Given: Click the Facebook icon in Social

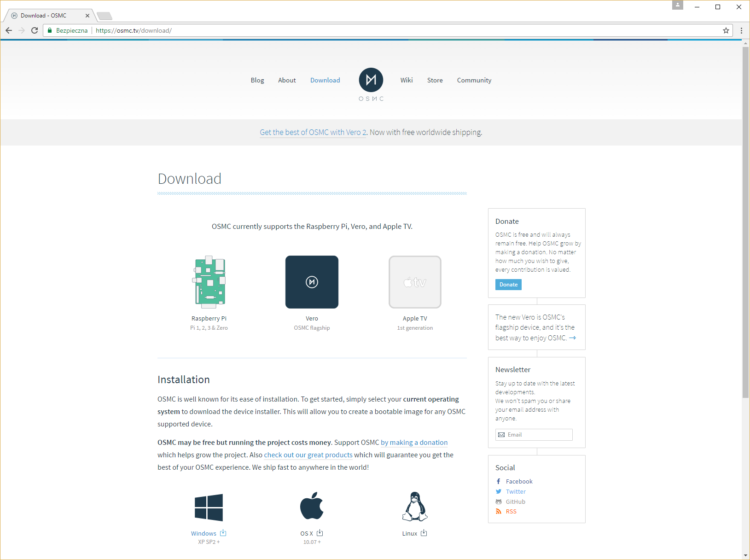Looking at the screenshot, I should click(499, 481).
